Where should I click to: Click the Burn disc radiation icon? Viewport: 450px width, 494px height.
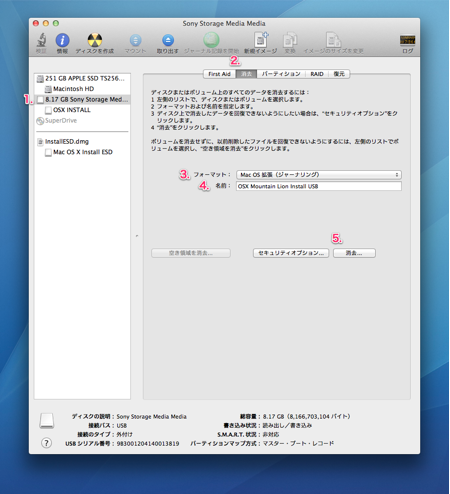pyautogui.click(x=95, y=40)
